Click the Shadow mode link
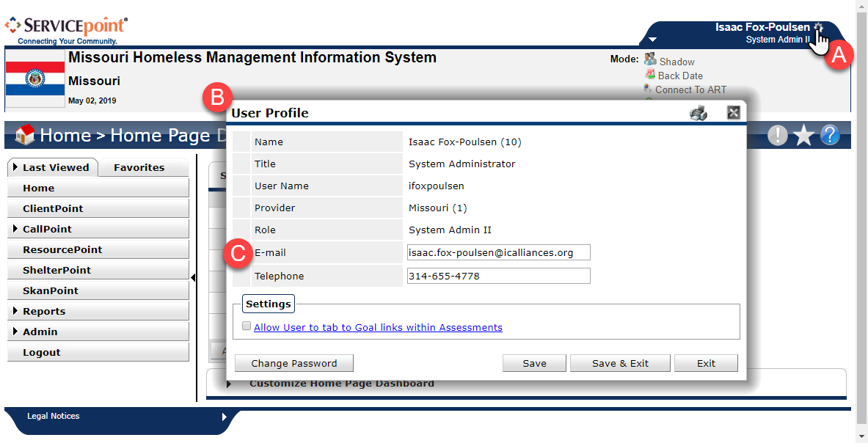Screen dimensions: 868x443 tap(676, 62)
